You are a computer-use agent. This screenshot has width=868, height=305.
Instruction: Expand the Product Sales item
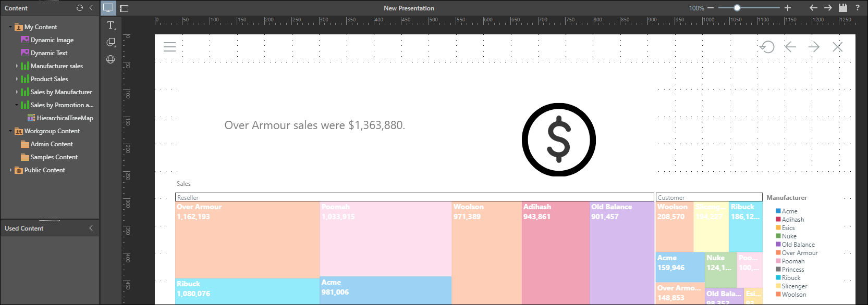click(x=17, y=79)
